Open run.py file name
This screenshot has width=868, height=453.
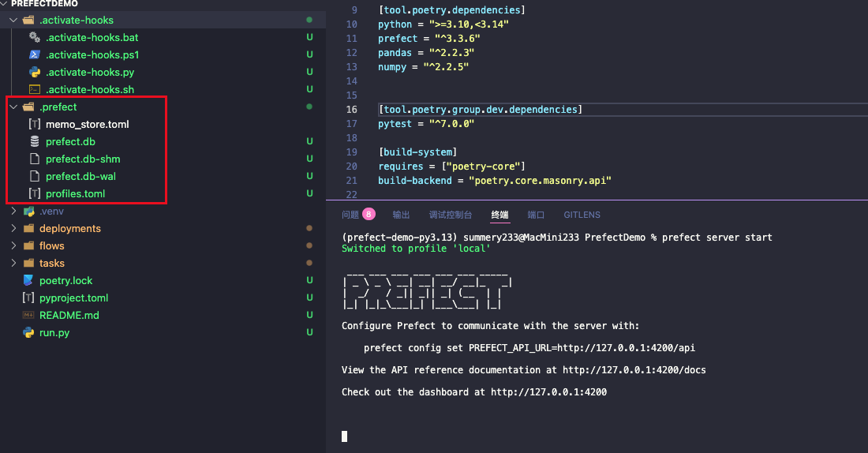click(x=54, y=333)
